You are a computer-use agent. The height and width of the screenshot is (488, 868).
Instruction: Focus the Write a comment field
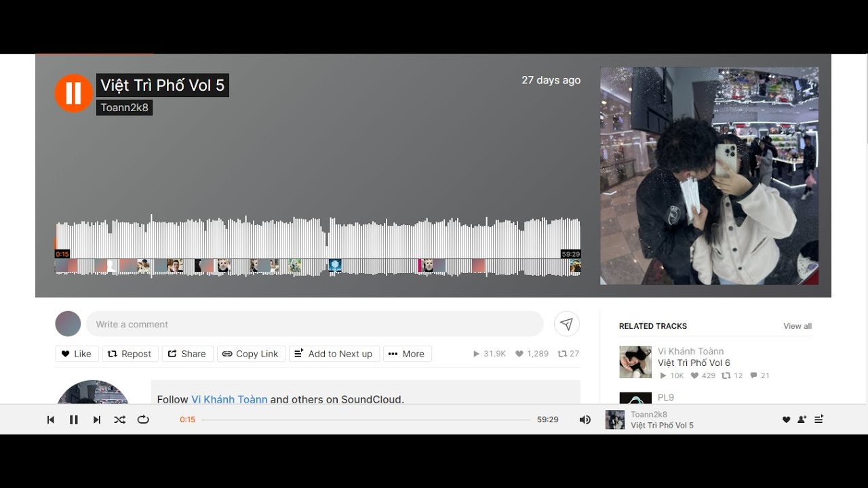click(x=315, y=324)
